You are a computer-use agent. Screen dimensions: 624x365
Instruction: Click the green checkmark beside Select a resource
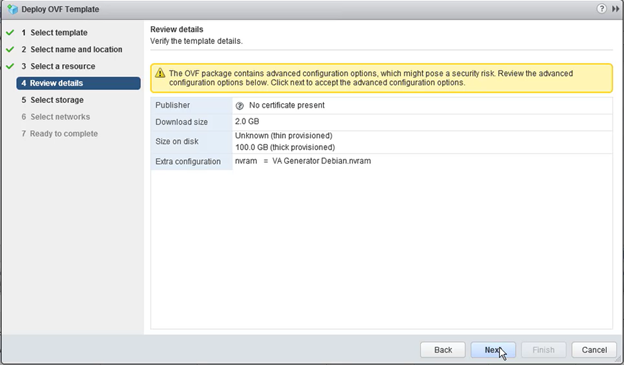click(x=10, y=66)
